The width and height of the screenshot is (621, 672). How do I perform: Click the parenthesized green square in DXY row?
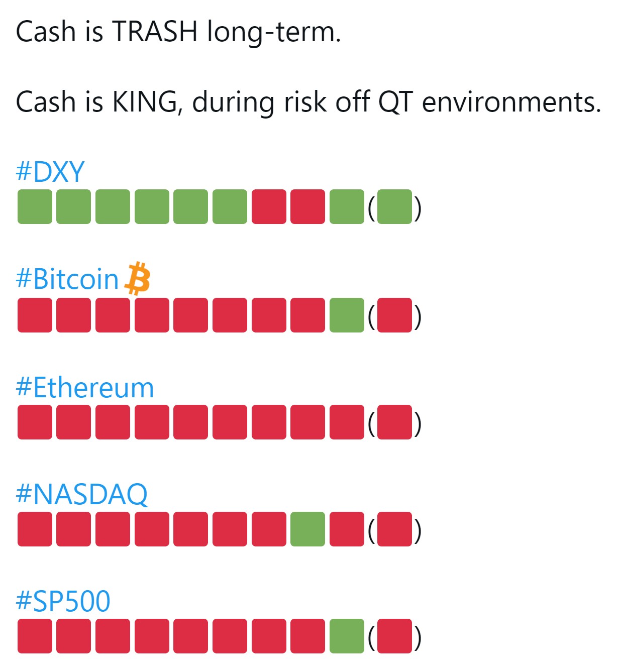395,206
